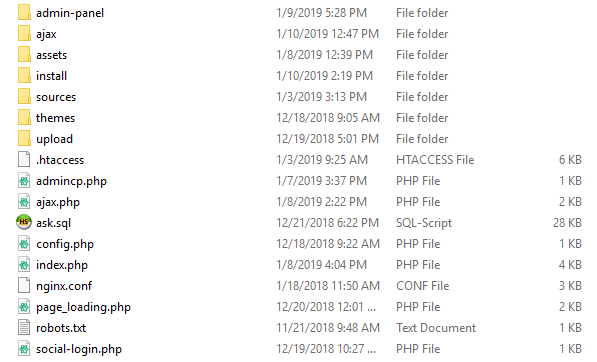Click the admincp.php PHP file icon
The image size is (597, 362).
24,181
